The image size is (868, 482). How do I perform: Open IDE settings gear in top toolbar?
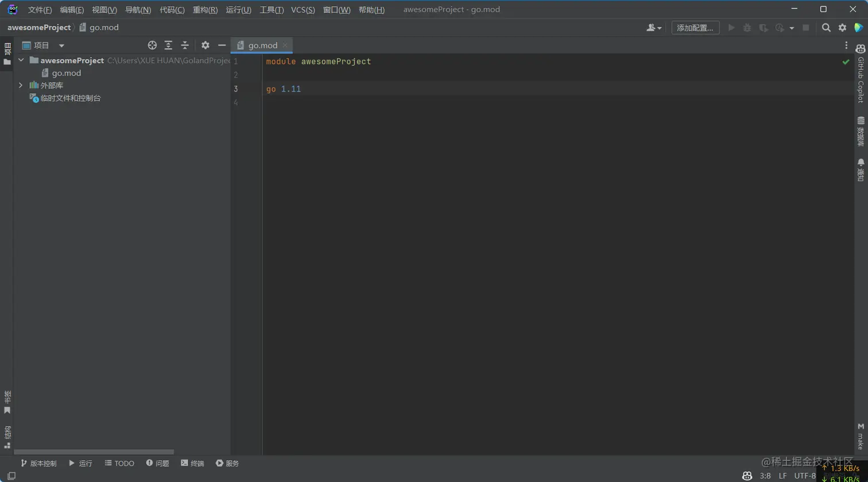click(x=842, y=28)
